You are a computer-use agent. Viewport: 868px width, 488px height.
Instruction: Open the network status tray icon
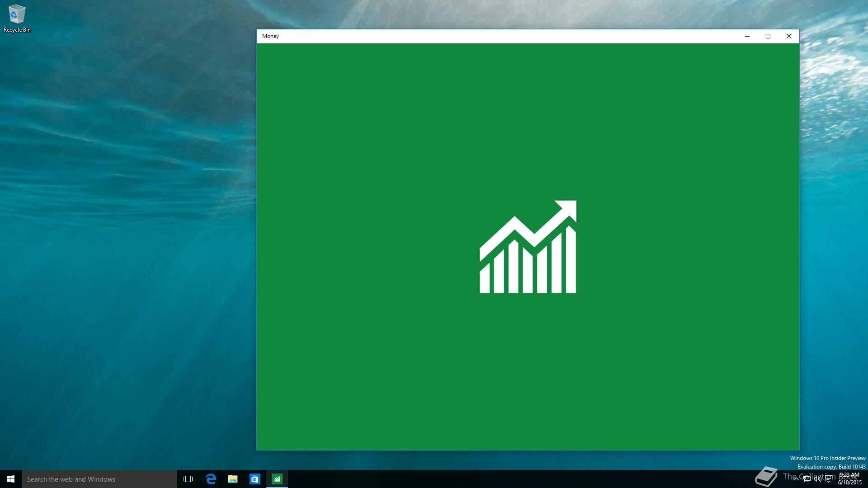pyautogui.click(x=807, y=479)
